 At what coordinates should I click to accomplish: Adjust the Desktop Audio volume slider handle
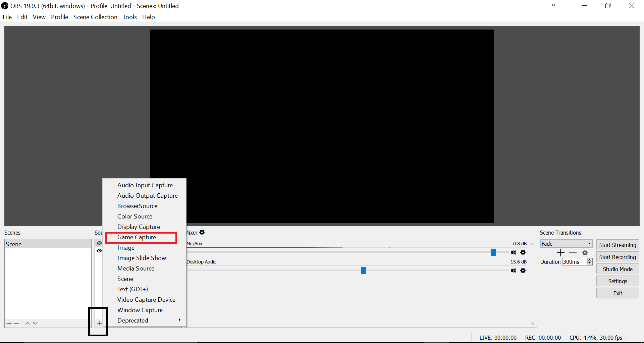coord(363,271)
